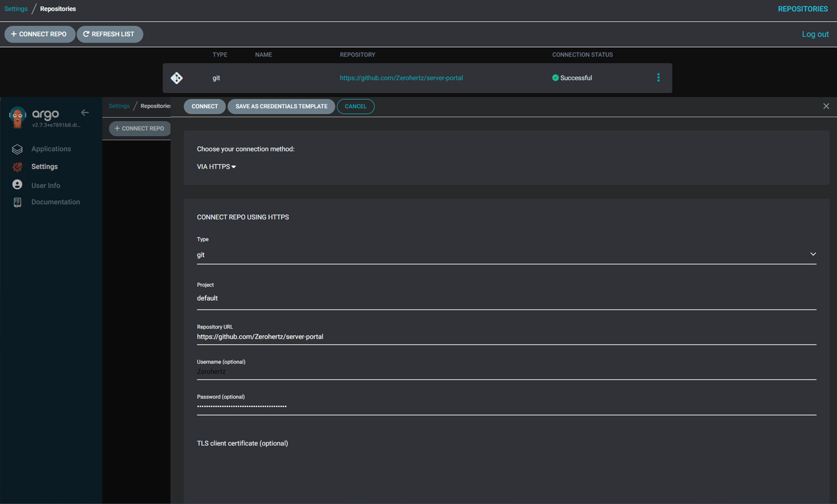Click the top Settings breadcrumb link
Image resolution: width=837 pixels, height=504 pixels.
(16, 9)
